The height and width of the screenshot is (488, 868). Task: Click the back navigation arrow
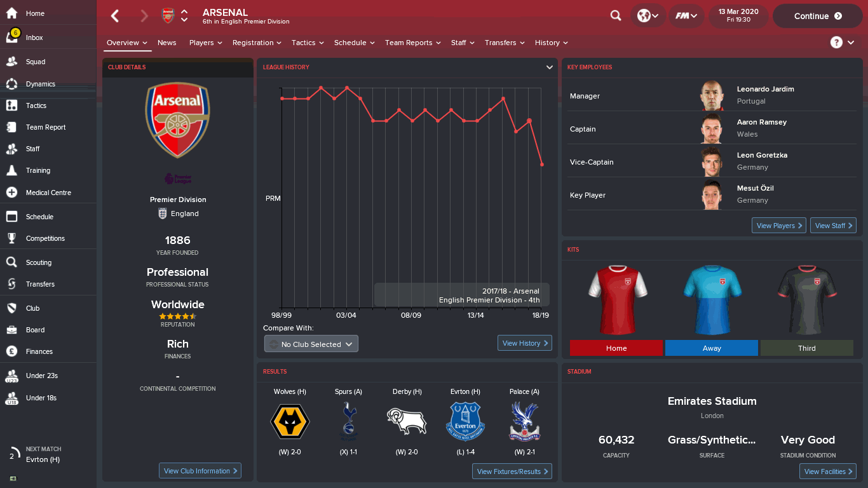(x=115, y=16)
